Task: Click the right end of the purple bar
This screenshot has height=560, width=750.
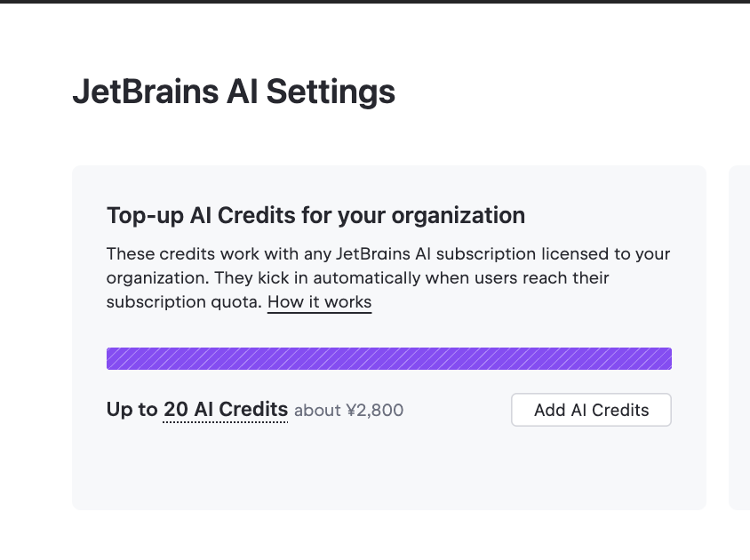Action: tap(666, 358)
